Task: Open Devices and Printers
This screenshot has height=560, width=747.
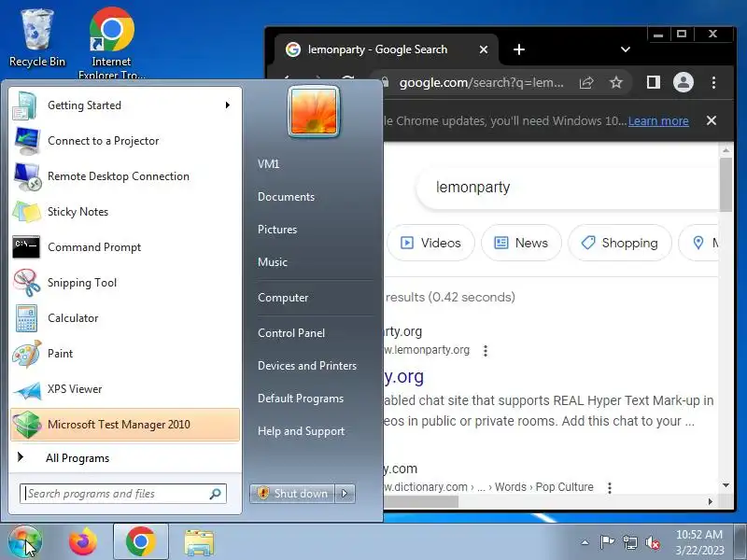Action: pyautogui.click(x=307, y=366)
